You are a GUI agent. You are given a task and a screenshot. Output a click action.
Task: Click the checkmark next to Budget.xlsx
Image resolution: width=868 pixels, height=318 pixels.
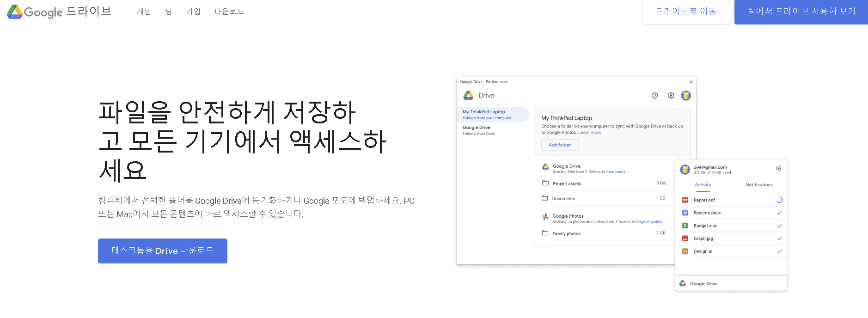(779, 226)
